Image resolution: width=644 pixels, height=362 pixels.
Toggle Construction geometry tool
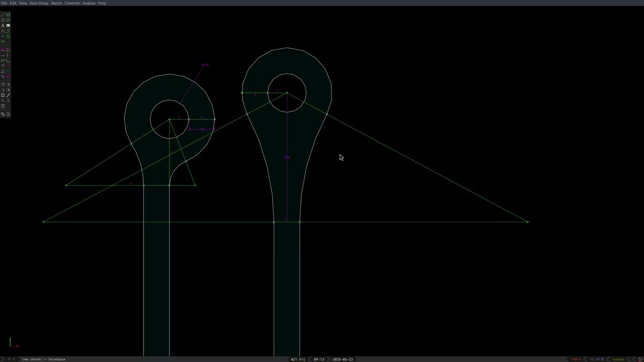(x=8, y=36)
